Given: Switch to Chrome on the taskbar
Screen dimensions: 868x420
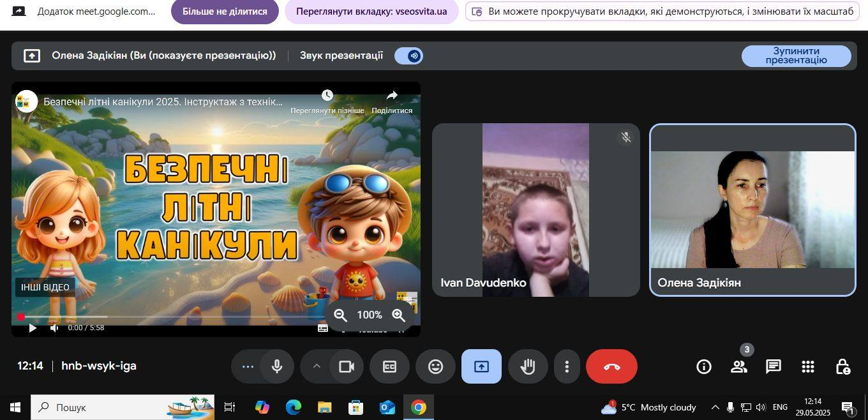Looking at the screenshot, I should (x=419, y=407).
